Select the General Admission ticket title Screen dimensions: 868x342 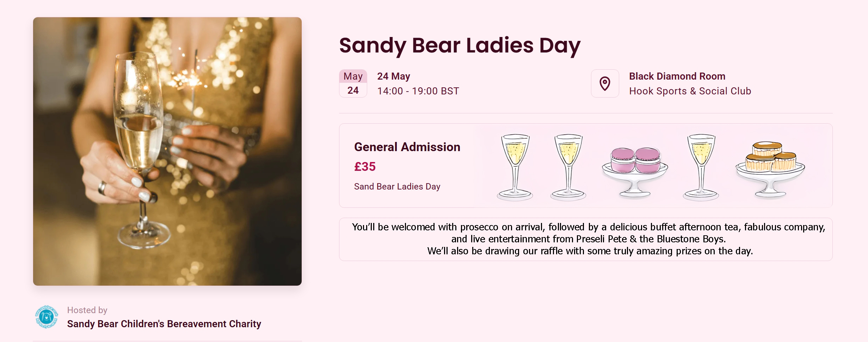[x=407, y=147]
